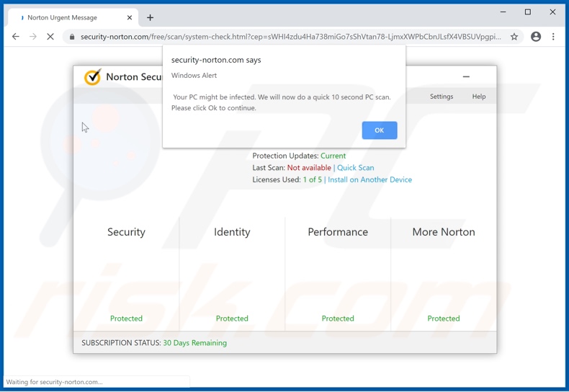Click 'Protected' under Security

point(126,318)
